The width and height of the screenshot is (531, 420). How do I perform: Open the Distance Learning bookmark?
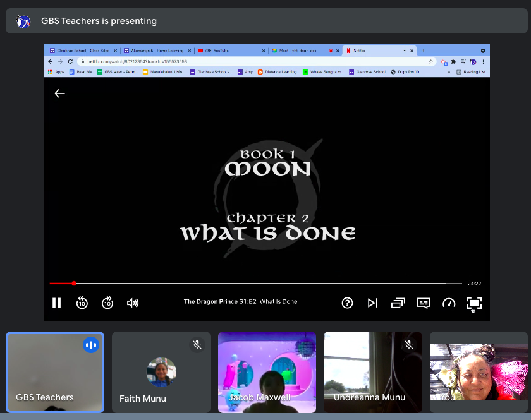pyautogui.click(x=277, y=72)
